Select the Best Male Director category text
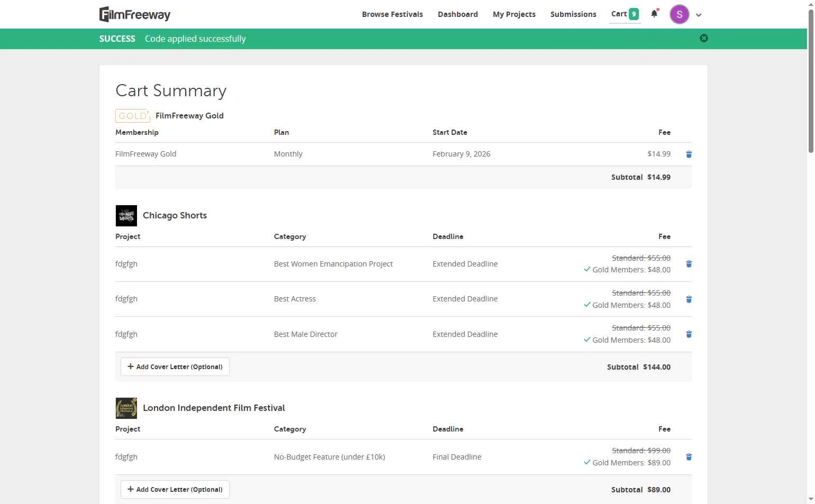The height and width of the screenshot is (504, 815). [x=306, y=334]
